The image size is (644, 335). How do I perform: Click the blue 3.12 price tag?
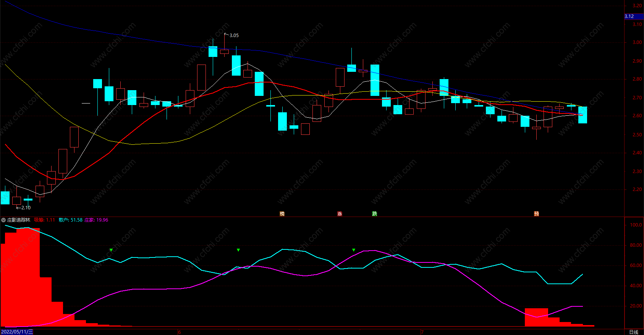pyautogui.click(x=634, y=16)
